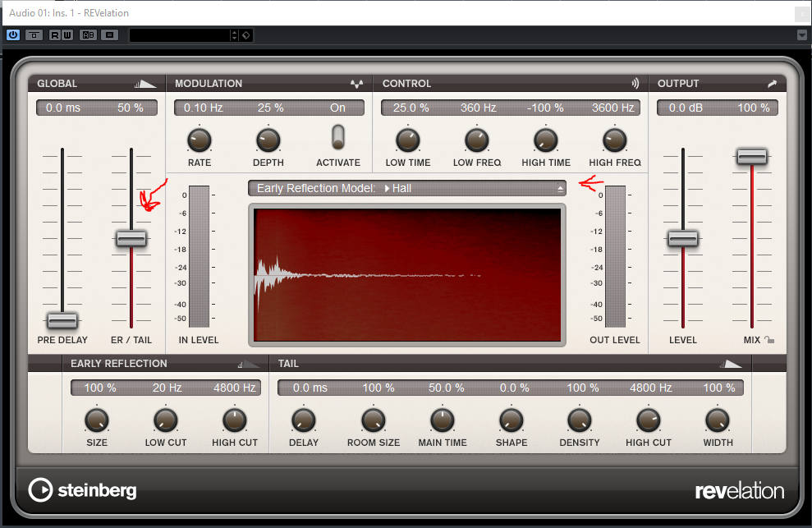The image size is (812, 528).
Task: Click the Control section speaker icon
Action: click(x=635, y=84)
